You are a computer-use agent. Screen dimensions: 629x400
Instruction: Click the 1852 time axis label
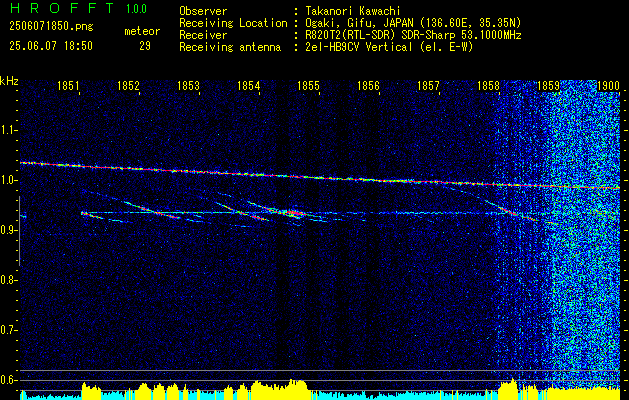pyautogui.click(x=128, y=86)
